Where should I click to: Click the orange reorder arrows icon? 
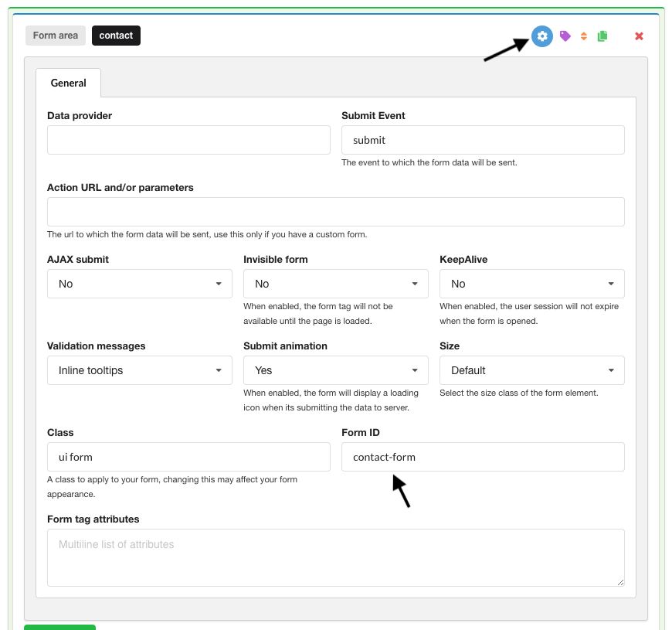tap(583, 36)
